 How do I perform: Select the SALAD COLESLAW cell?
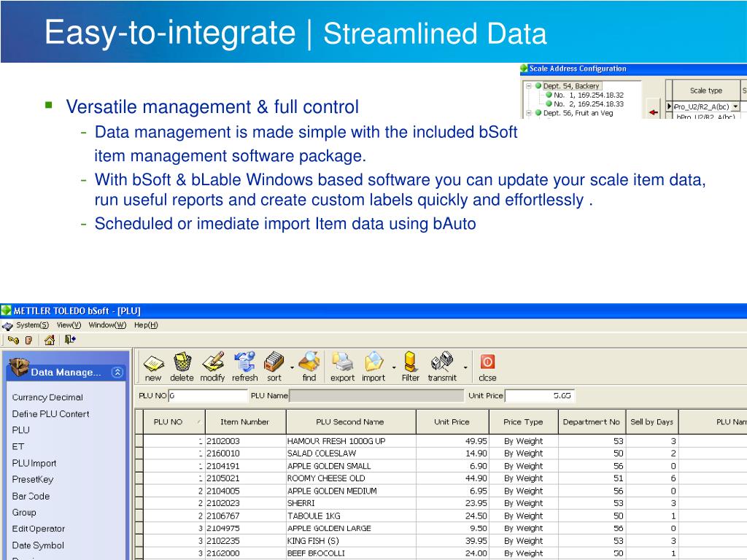tap(351, 454)
